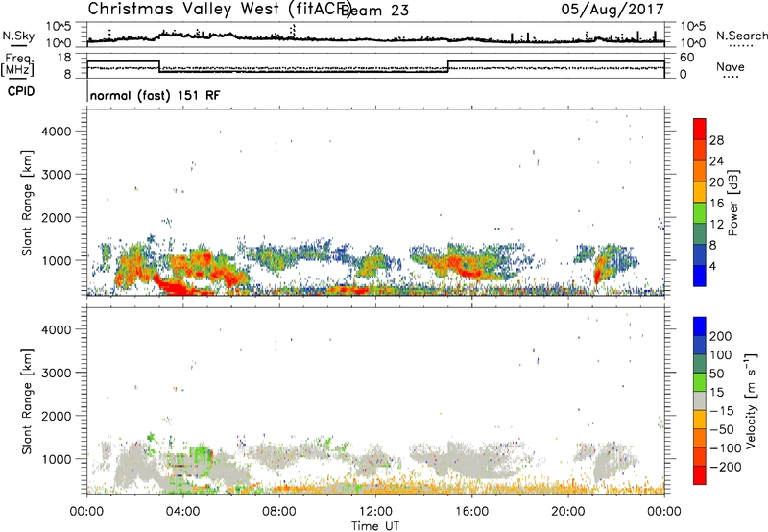Click the dark green 8–12 dB Power colorbar segment
Viewport: 768px width, 532px height.
pos(700,234)
